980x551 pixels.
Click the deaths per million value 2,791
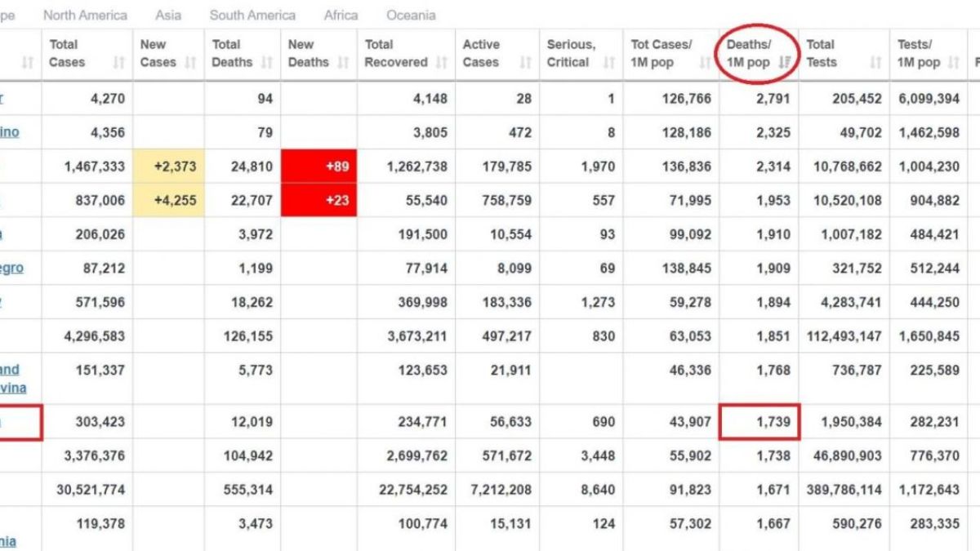(773, 99)
